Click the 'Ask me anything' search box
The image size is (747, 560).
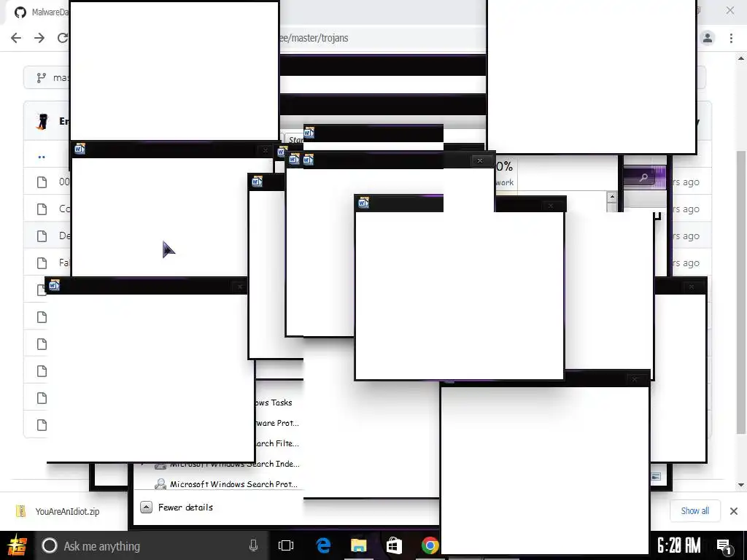(x=150, y=545)
